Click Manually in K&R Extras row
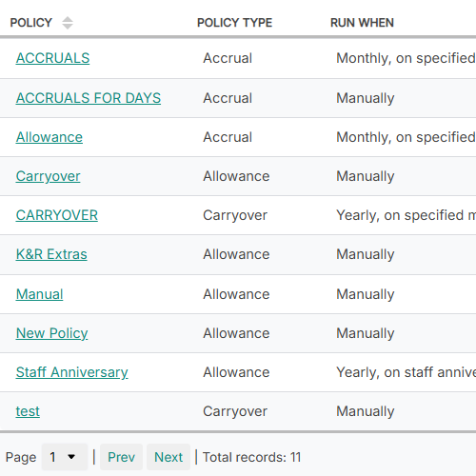476x476 pixels. pos(365,254)
